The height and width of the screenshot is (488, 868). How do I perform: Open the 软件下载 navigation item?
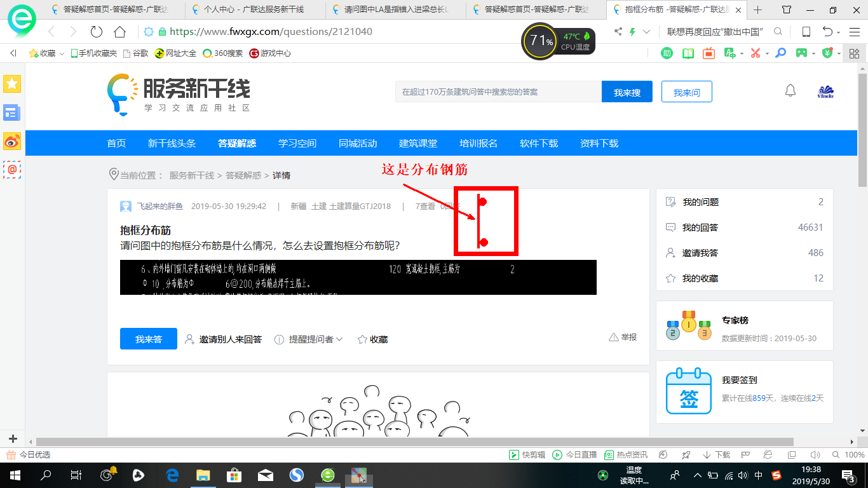(539, 144)
